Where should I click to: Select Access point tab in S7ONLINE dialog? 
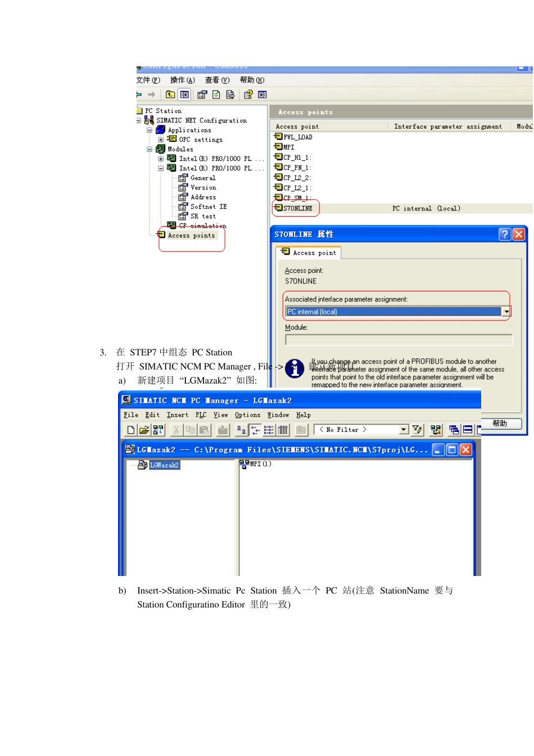point(309,253)
